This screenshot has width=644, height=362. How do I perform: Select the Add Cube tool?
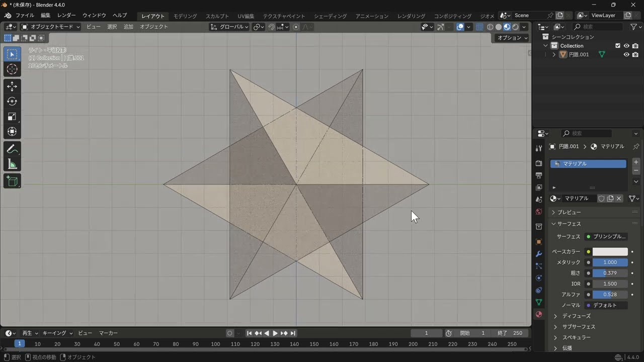pyautogui.click(x=12, y=181)
